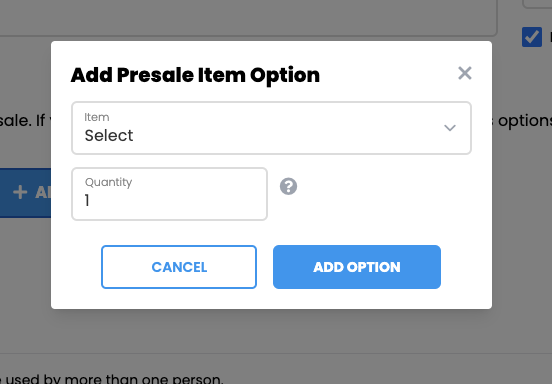Open the Item Select combo box
Image resolution: width=552 pixels, height=384 pixels.
click(271, 128)
